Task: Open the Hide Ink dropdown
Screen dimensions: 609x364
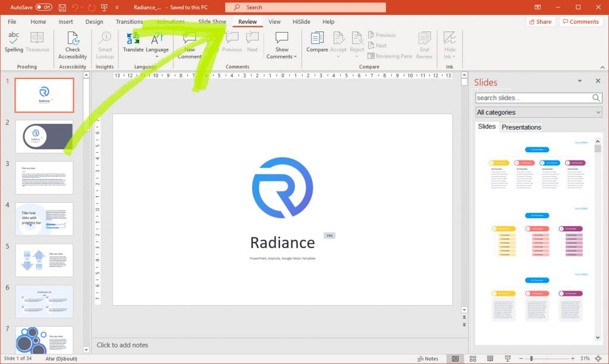Action: click(x=450, y=45)
